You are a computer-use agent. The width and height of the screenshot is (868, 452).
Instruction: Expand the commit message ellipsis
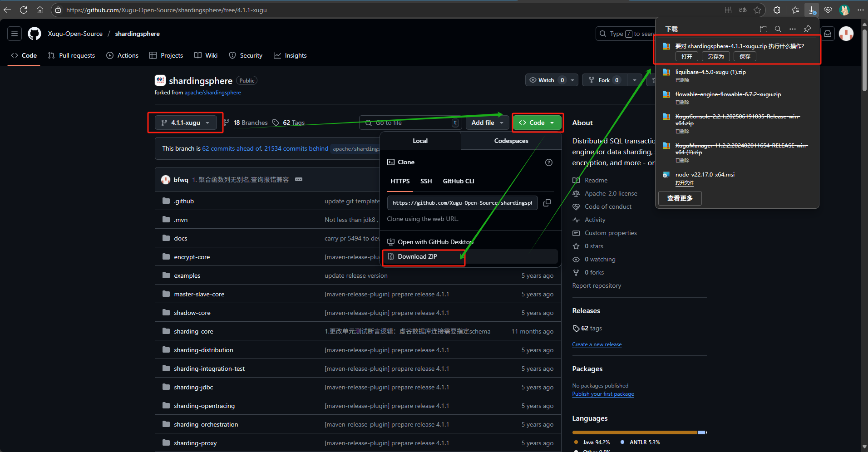299,180
